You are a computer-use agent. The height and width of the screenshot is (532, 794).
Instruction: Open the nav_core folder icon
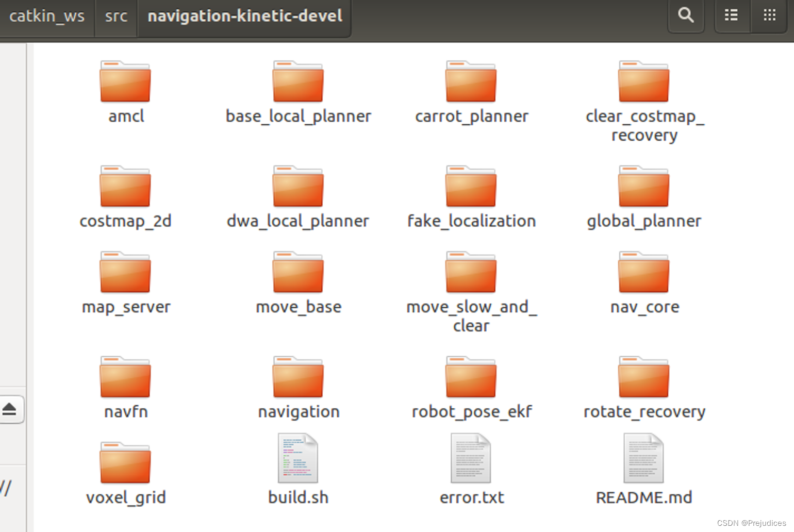643,272
